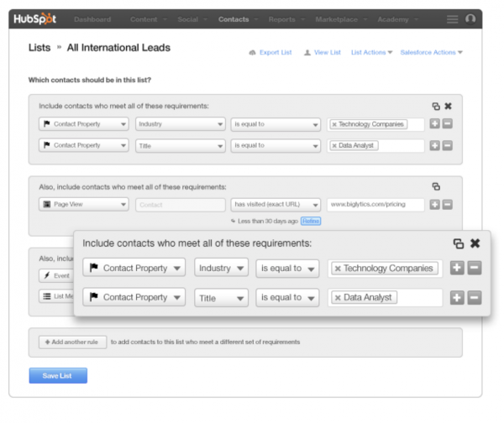This screenshot has height=423, width=504.
Task: Click the Refine button
Action: pos(311,221)
